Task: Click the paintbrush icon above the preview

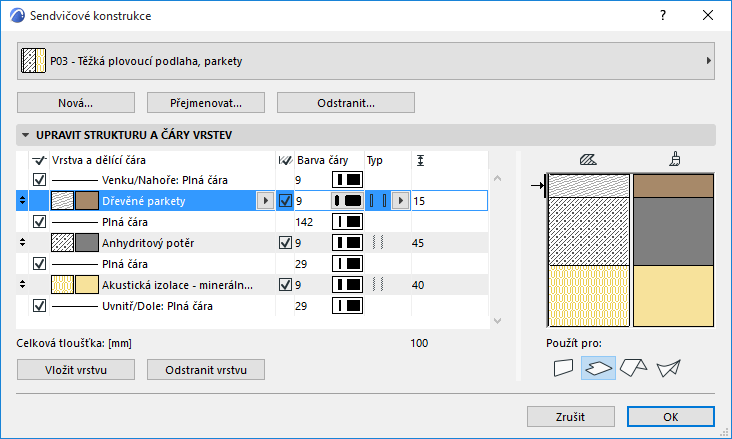Action: [x=675, y=159]
